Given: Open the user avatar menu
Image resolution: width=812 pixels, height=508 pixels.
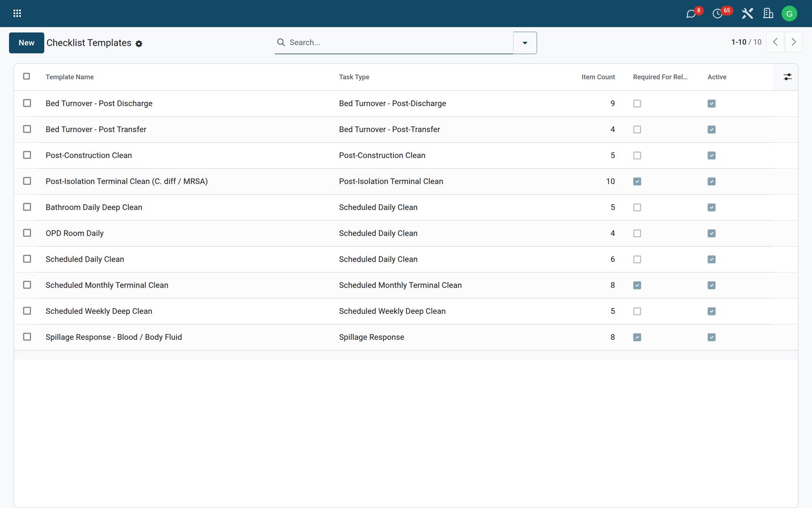Looking at the screenshot, I should pos(789,14).
